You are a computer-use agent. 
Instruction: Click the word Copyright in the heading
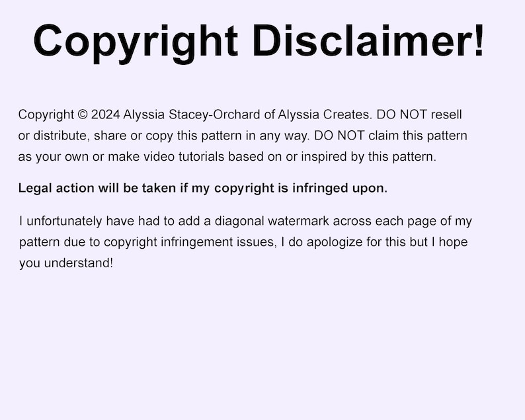click(x=136, y=42)
